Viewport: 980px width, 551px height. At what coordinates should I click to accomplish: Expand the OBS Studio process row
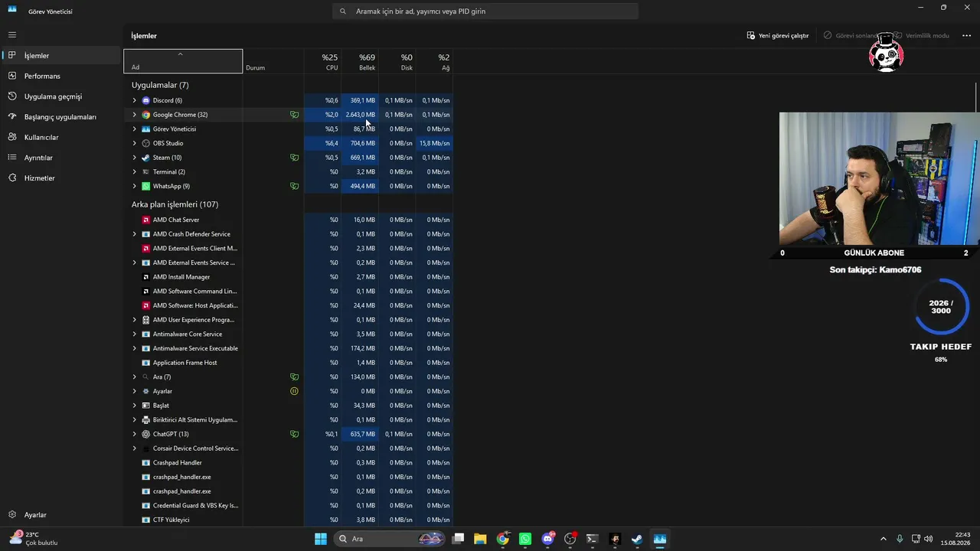[x=134, y=143]
